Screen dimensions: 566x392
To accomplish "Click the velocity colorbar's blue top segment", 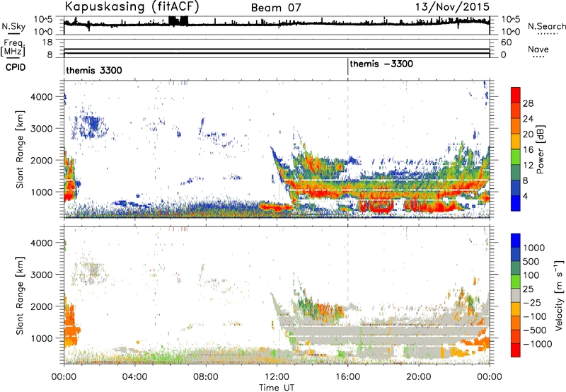I will click(516, 241).
